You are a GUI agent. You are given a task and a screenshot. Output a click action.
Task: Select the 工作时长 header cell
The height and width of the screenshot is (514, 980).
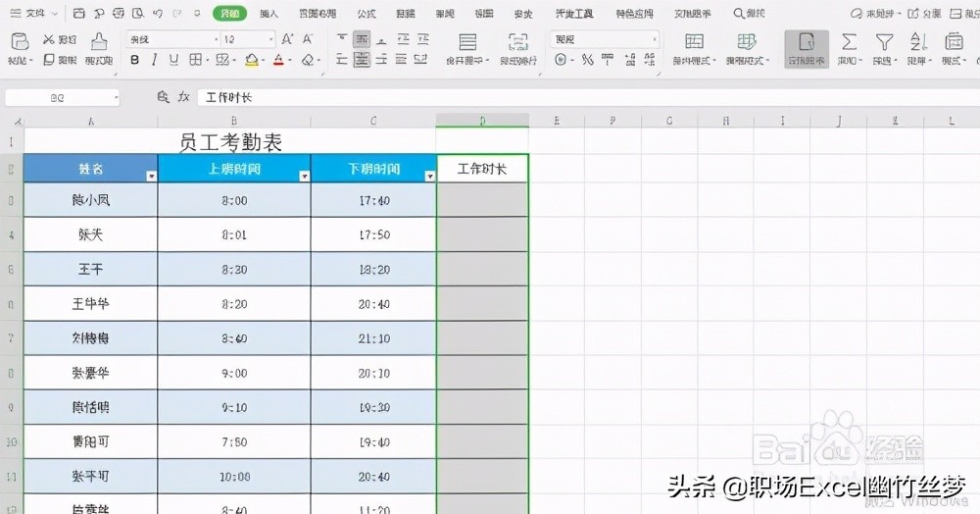(482, 169)
